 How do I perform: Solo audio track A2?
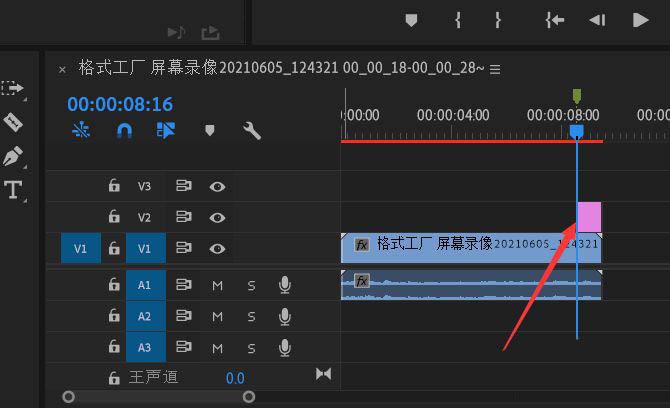point(251,317)
